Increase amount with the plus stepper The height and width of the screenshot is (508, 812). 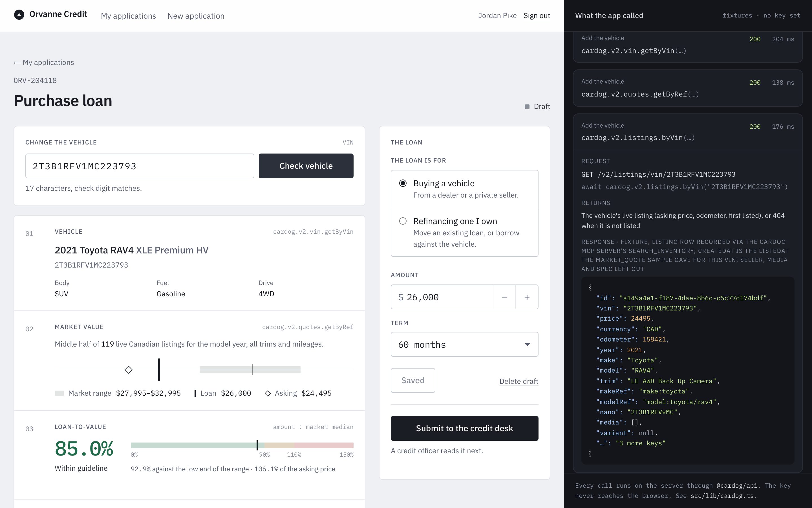click(527, 297)
